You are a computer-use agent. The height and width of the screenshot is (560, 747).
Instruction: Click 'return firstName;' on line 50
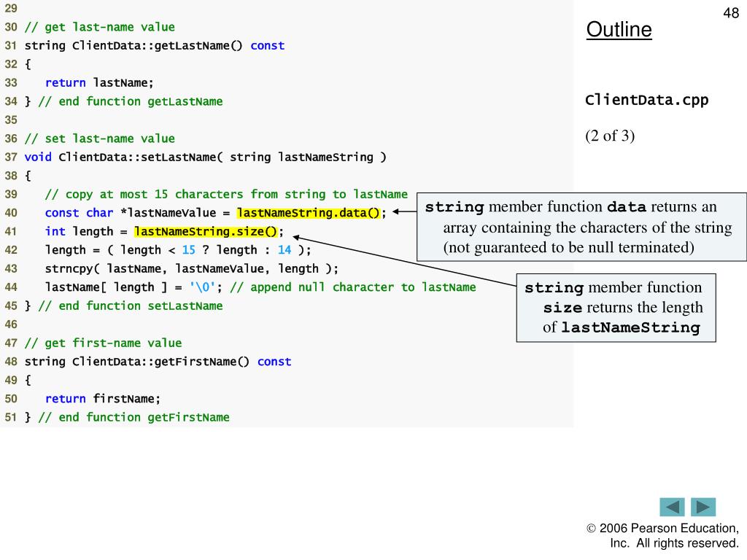[102, 399]
